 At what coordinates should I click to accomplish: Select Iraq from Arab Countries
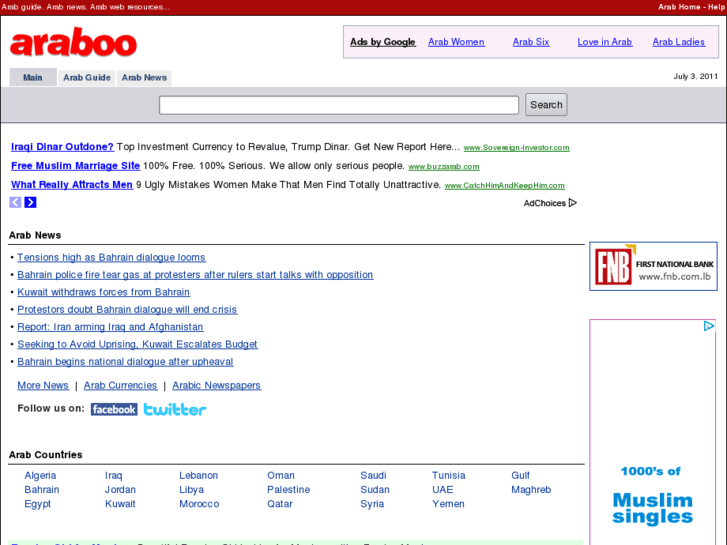click(114, 475)
